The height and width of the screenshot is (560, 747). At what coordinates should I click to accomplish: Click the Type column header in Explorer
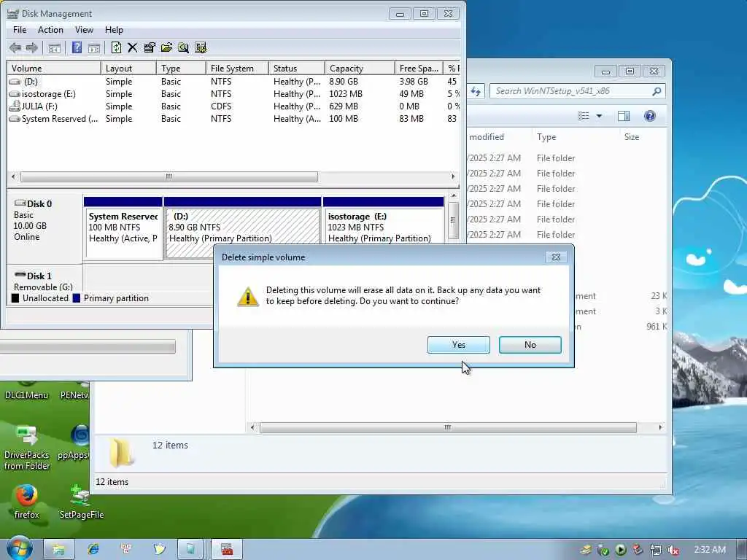(x=546, y=136)
